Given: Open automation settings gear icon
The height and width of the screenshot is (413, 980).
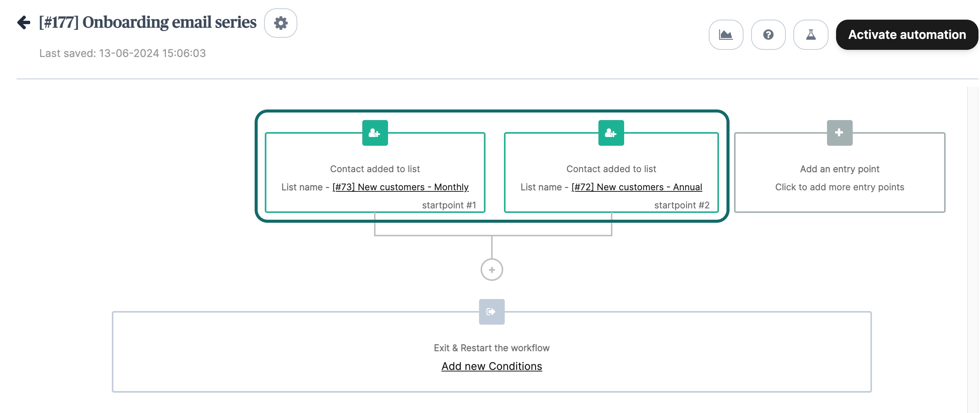Looking at the screenshot, I should (x=280, y=23).
